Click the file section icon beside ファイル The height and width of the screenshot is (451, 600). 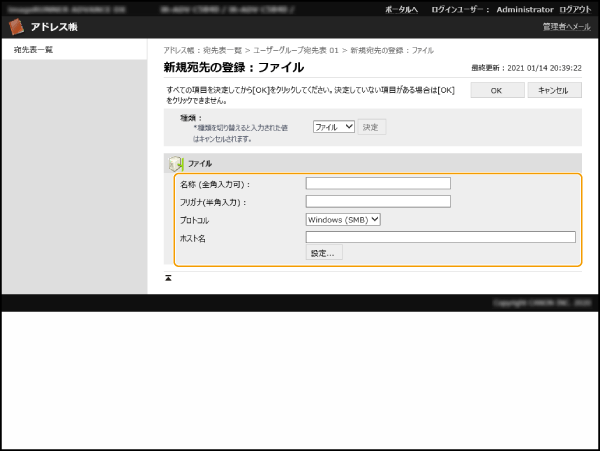(x=176, y=163)
